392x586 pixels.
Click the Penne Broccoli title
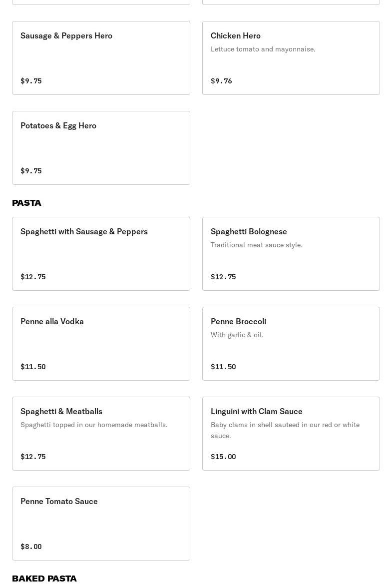[x=238, y=321]
